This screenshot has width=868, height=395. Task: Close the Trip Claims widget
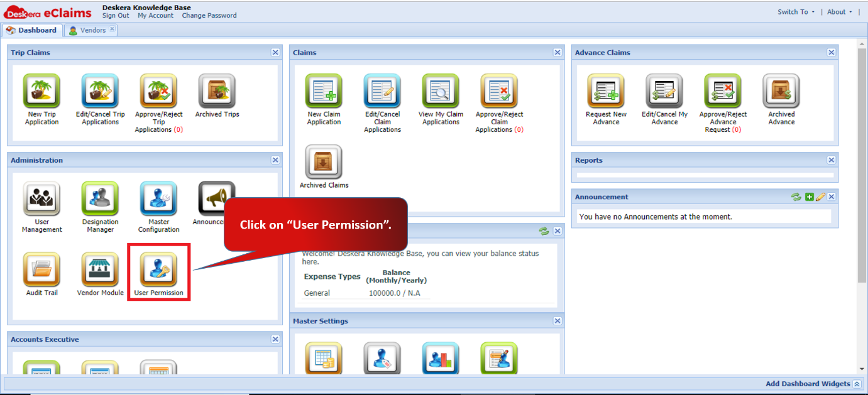(275, 53)
